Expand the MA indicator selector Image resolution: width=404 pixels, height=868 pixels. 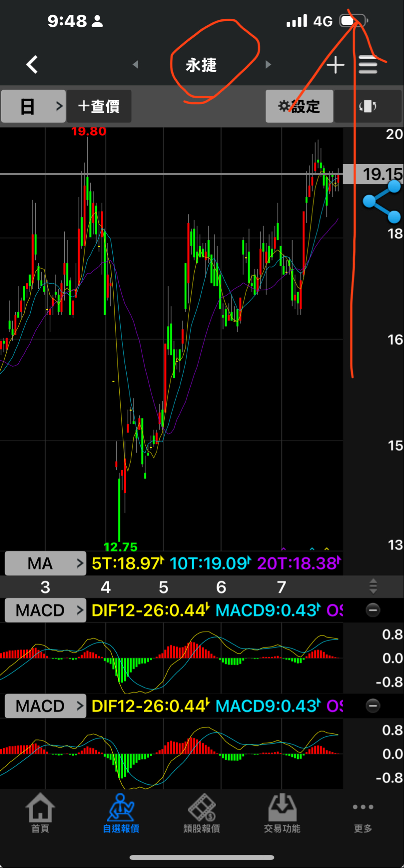pyautogui.click(x=45, y=563)
